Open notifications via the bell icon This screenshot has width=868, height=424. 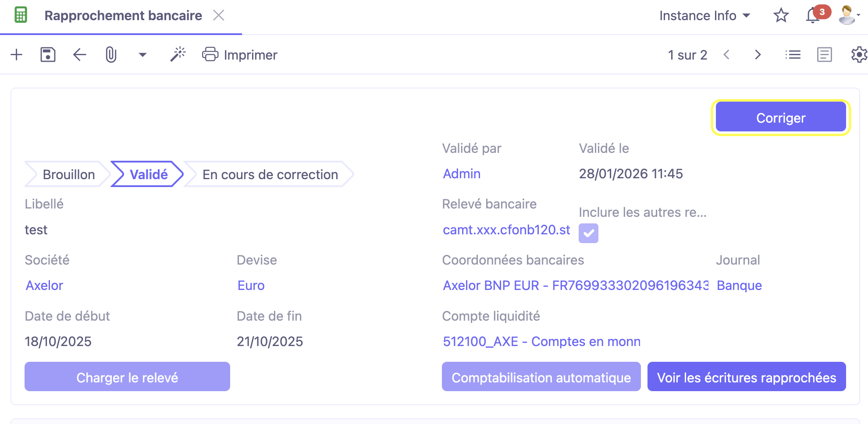tap(811, 15)
